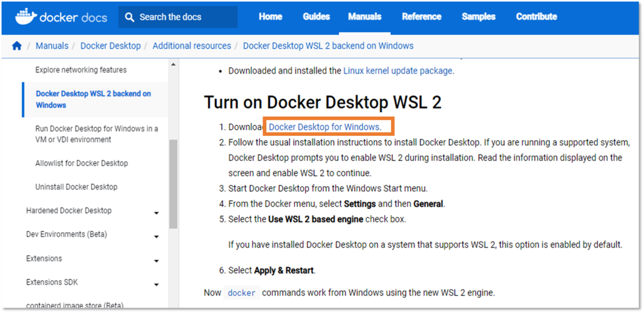
Task: Expand the Extensions arrow
Action: coord(156,261)
